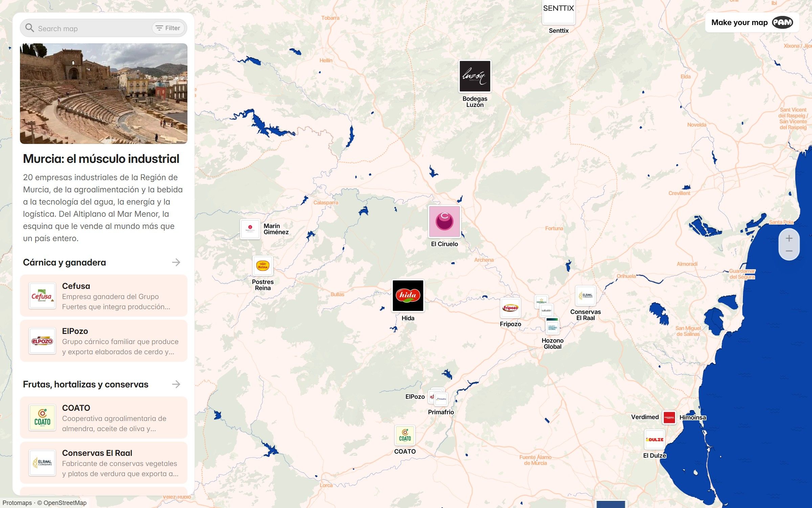Viewport: 812px width, 508px height.
Task: Click the Fuente Álamo de Murcia label
Action: point(535,460)
